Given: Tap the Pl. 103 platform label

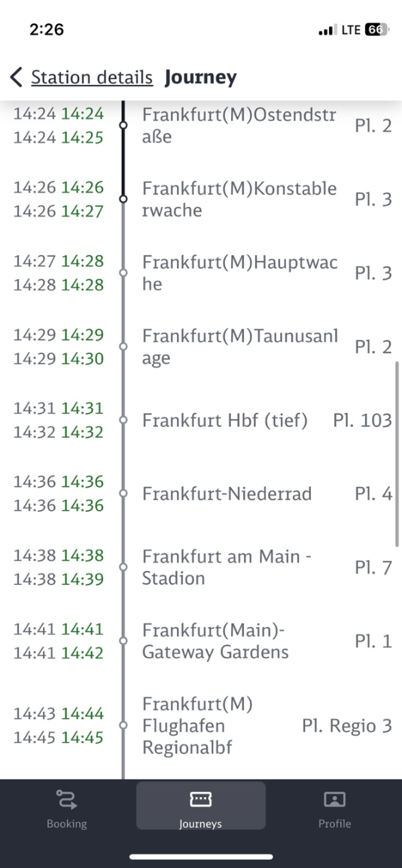Looking at the screenshot, I should pos(362,420).
